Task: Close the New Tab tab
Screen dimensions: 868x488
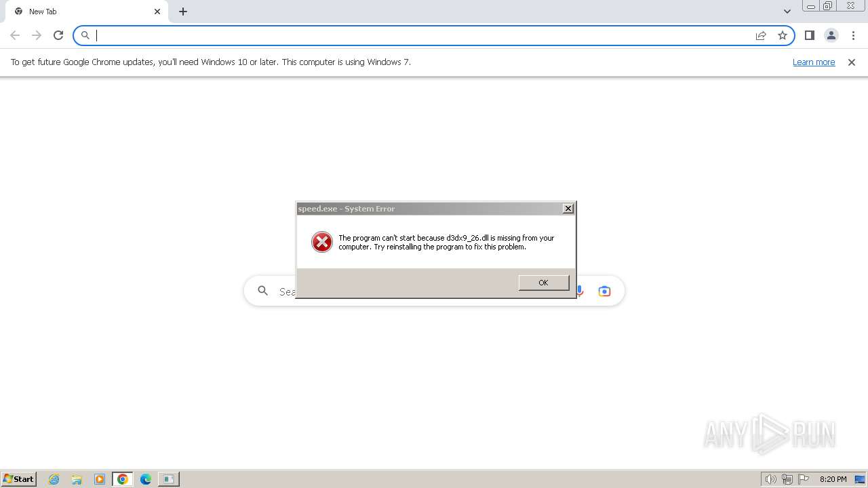Action: [x=157, y=12]
